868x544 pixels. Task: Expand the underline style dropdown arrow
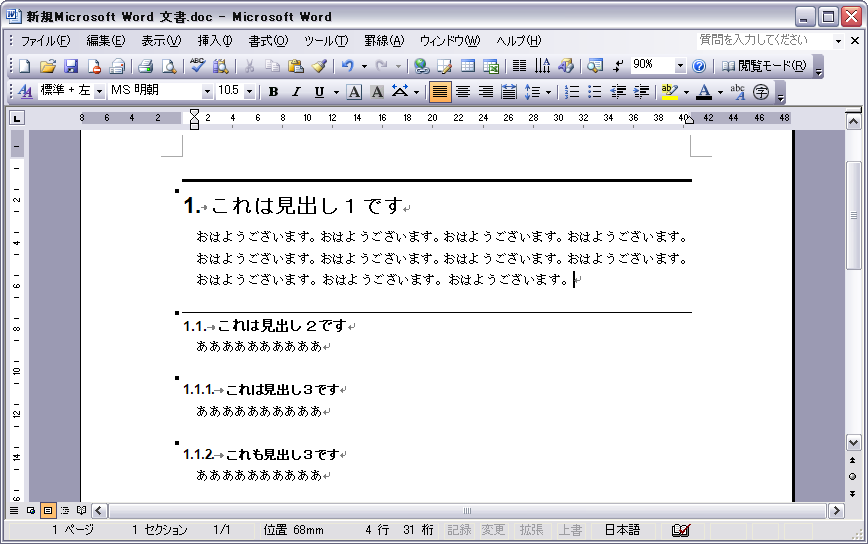pos(336,92)
